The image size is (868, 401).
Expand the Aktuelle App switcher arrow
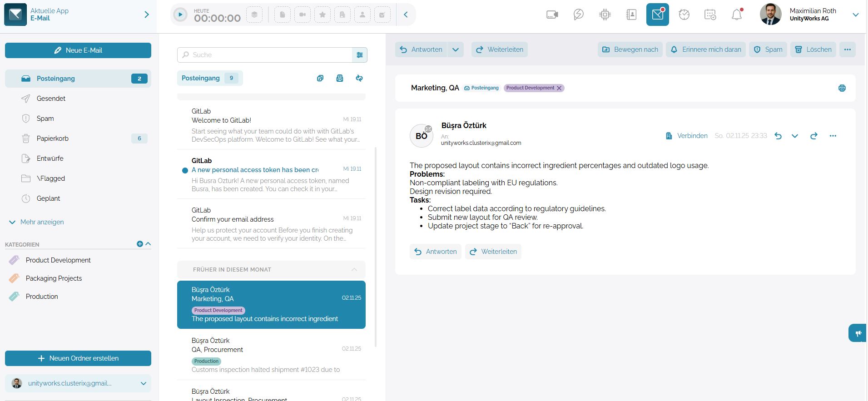tap(147, 15)
